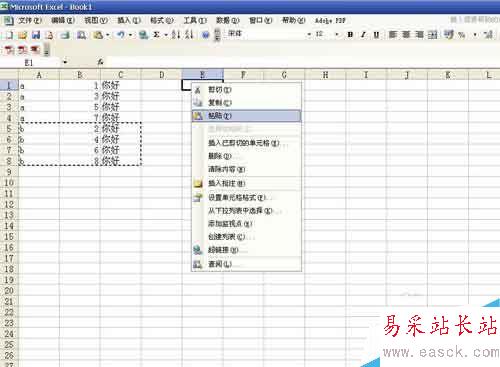The image size is (500, 367).
Task: Click the Print icon in the toolbar
Action: [65, 35]
